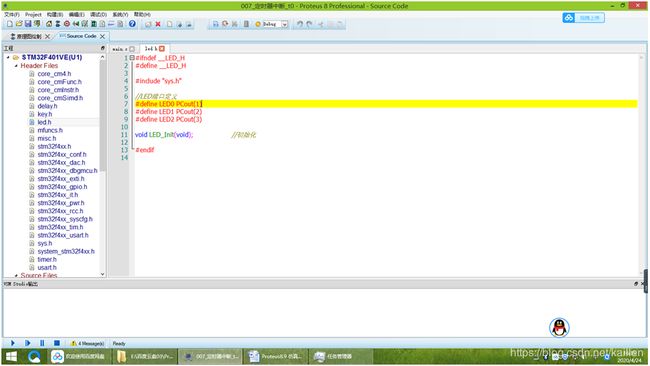Viewport: 650px width, 366px height.
Task: Click the project tree scroll-up arrow
Action: (x=102, y=57)
